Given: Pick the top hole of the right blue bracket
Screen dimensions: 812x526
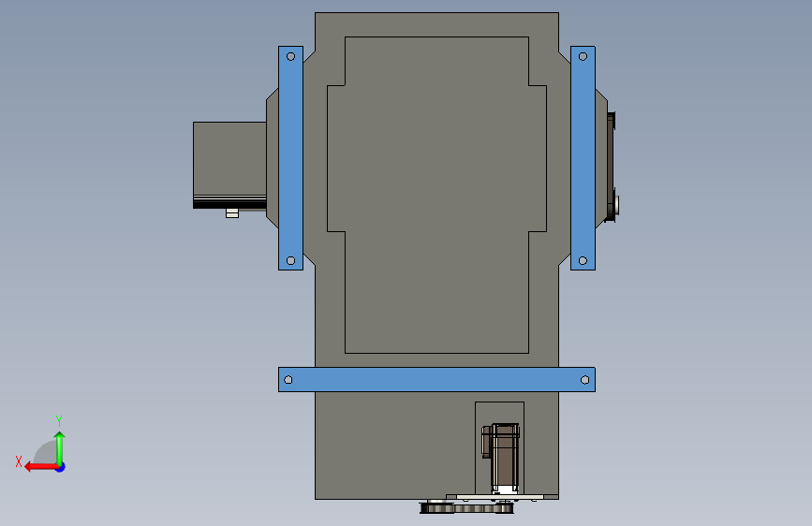Looking at the screenshot, I should point(583,56).
